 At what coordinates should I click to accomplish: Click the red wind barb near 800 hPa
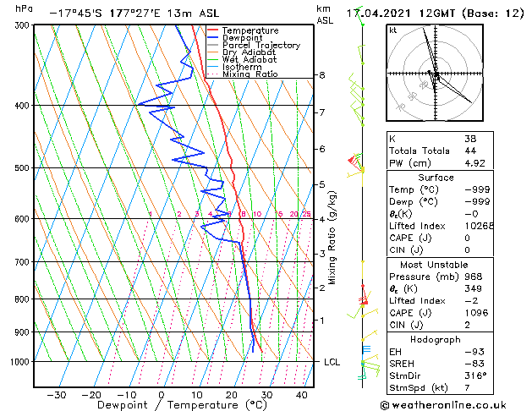364,300
